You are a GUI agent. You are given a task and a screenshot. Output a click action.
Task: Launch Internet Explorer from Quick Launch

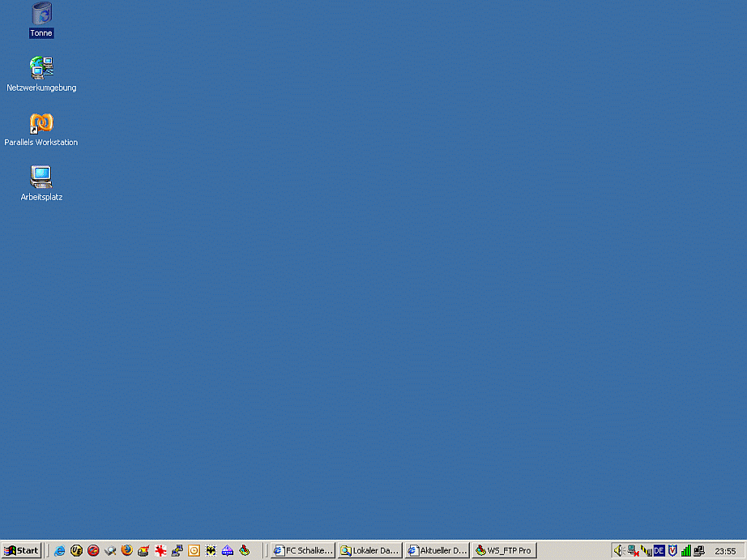(x=60, y=550)
